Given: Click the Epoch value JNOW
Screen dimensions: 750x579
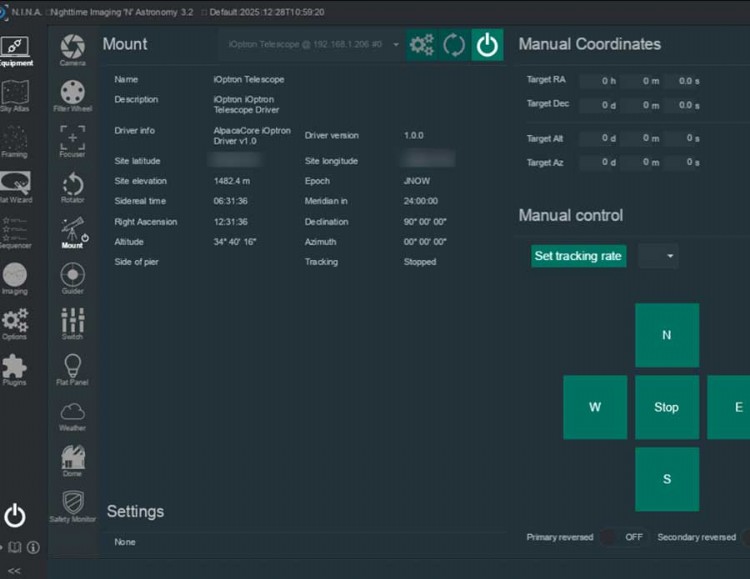Looking at the screenshot, I should coord(417,181).
